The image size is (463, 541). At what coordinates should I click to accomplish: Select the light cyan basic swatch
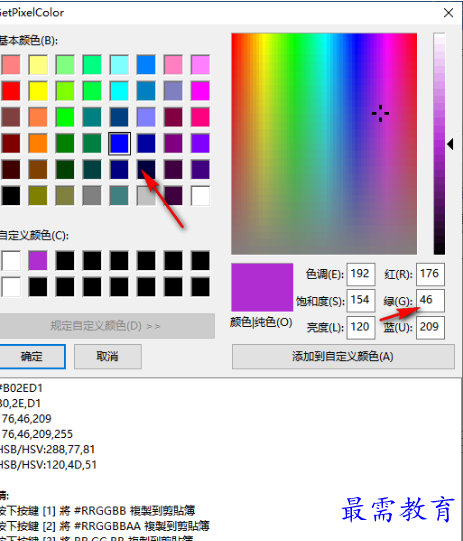coord(119,65)
